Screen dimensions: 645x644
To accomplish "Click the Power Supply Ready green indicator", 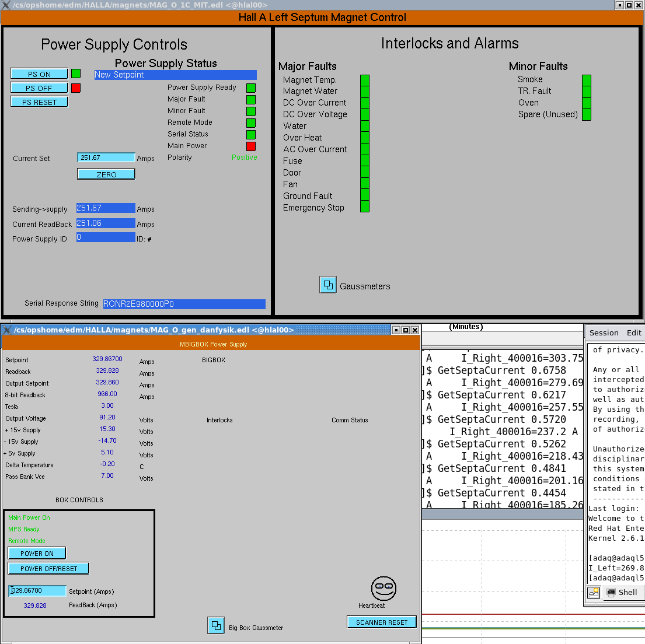I will [x=251, y=87].
